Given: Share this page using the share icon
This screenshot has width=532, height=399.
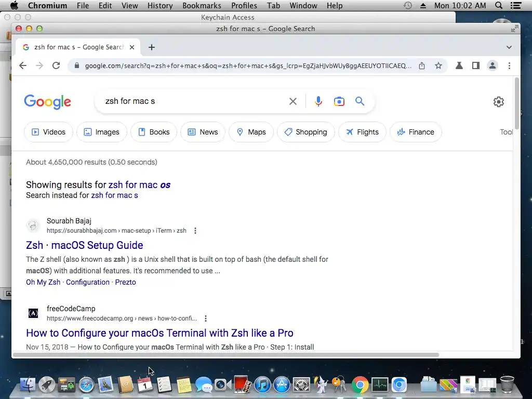Looking at the screenshot, I should coord(422,65).
